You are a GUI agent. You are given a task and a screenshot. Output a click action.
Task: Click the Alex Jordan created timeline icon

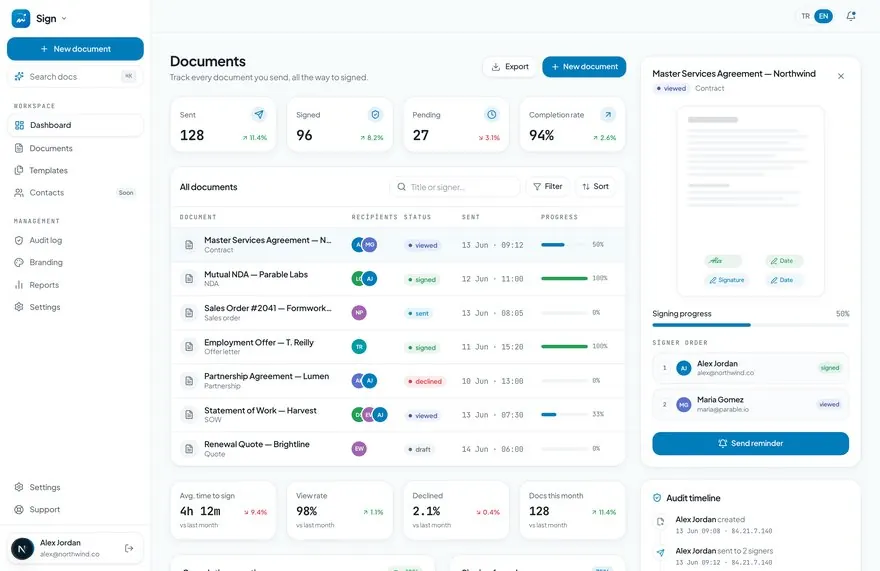coord(661,522)
